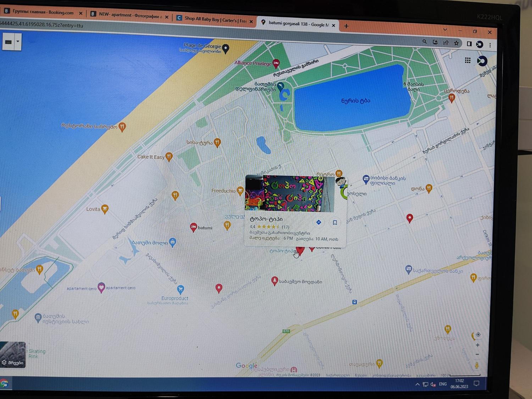
Task: Save place with the bookmark icon
Action: tap(335, 223)
